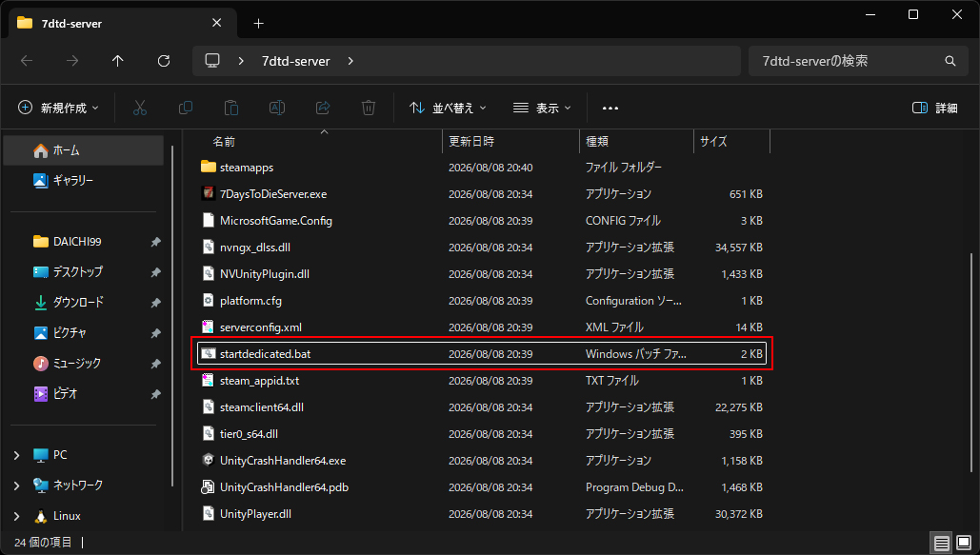Switch to large thumbnails view icon
The height and width of the screenshot is (555, 980).
964,543
